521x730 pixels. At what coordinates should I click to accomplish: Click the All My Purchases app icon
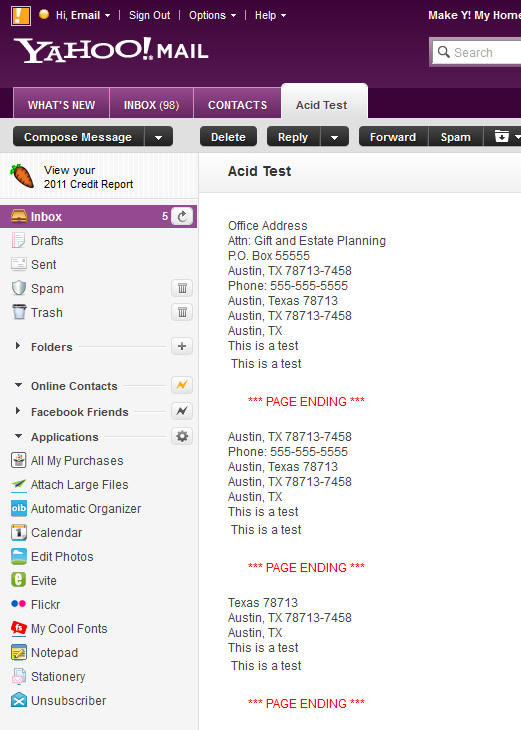[x=19, y=460]
